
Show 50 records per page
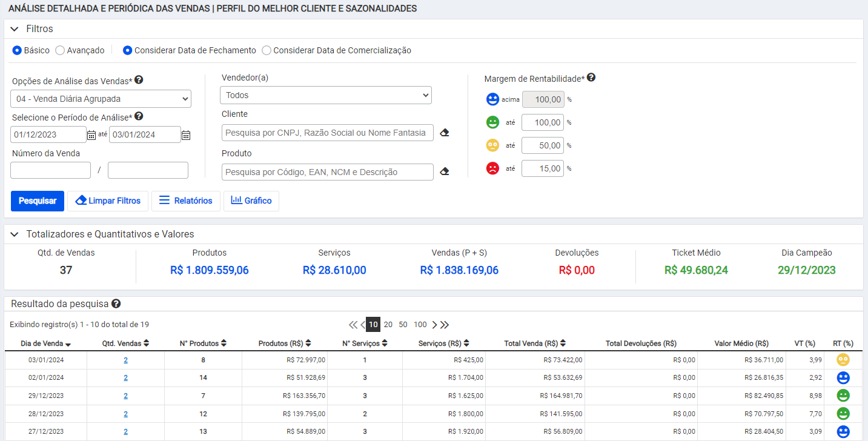pyautogui.click(x=403, y=325)
